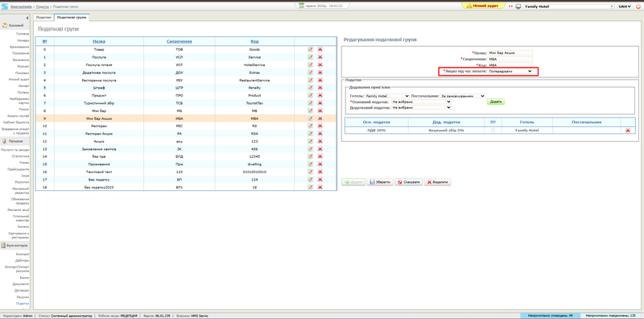The width and height of the screenshot is (644, 319).
Task: Click the Зберегти save button
Action: (380, 182)
